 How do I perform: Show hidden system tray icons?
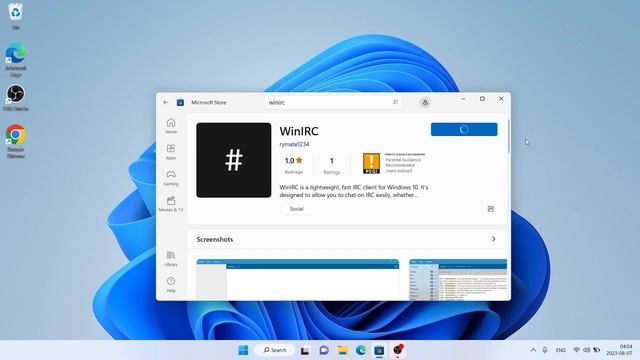[x=533, y=350]
